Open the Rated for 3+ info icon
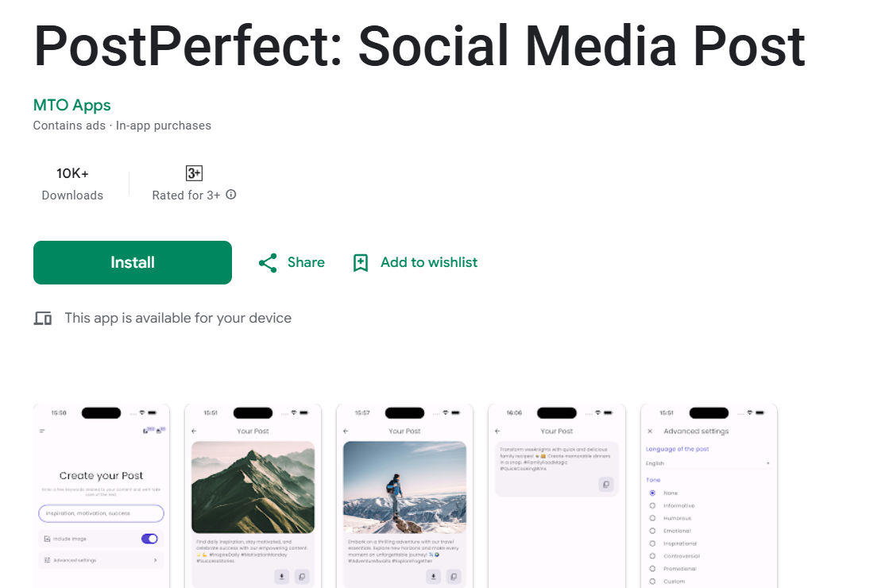The height and width of the screenshot is (588, 889). 230,195
